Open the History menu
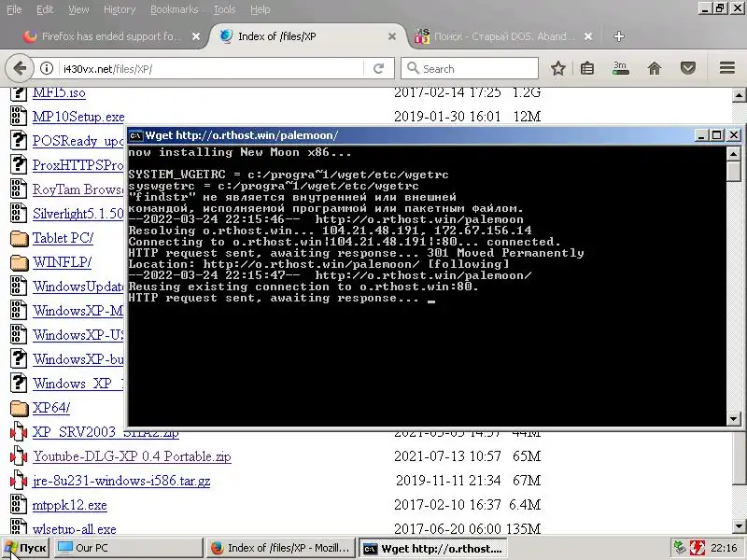This screenshot has width=747, height=560. tap(120, 9)
